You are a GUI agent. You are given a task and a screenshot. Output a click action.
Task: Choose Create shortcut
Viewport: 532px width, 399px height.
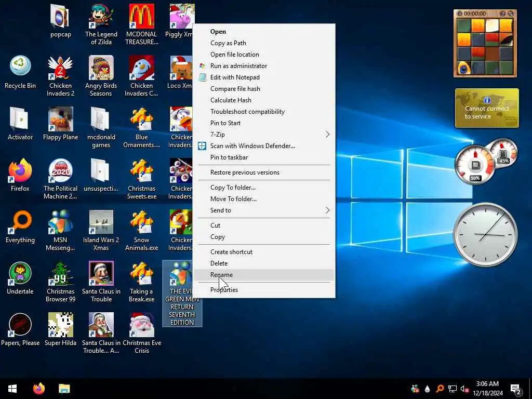pyautogui.click(x=264, y=252)
